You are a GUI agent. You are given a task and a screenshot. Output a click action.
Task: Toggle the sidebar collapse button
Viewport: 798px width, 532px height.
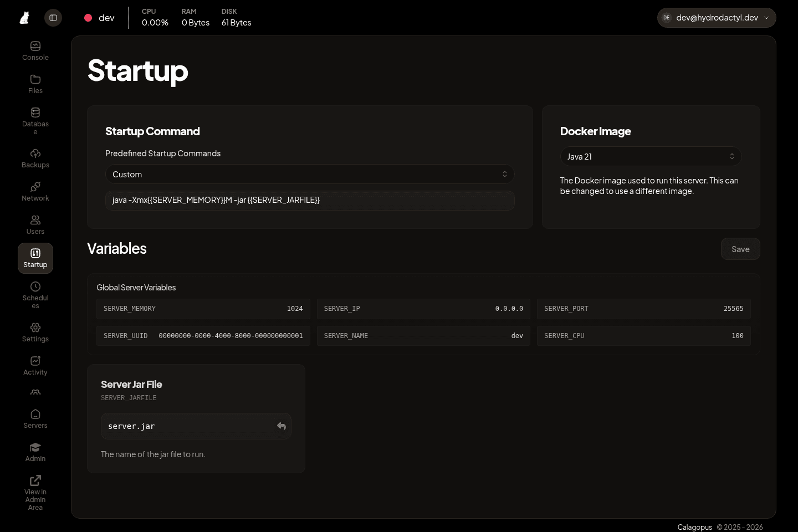click(x=53, y=18)
